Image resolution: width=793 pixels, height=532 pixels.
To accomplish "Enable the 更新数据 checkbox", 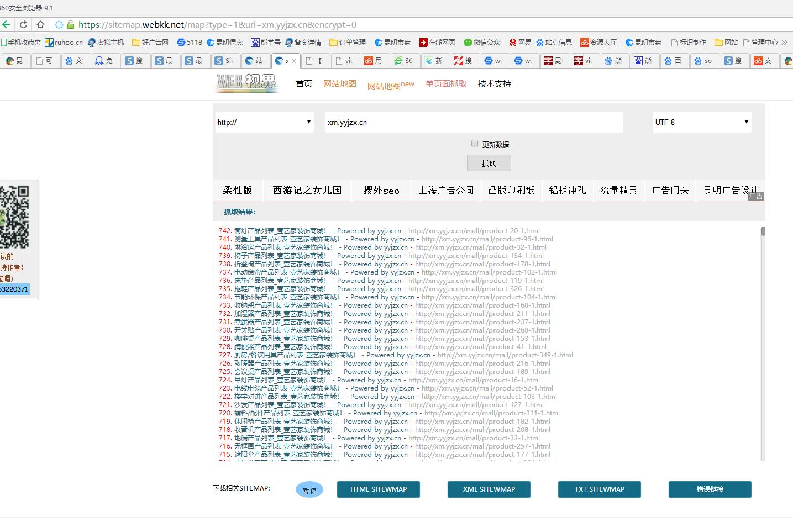I will pos(475,143).
